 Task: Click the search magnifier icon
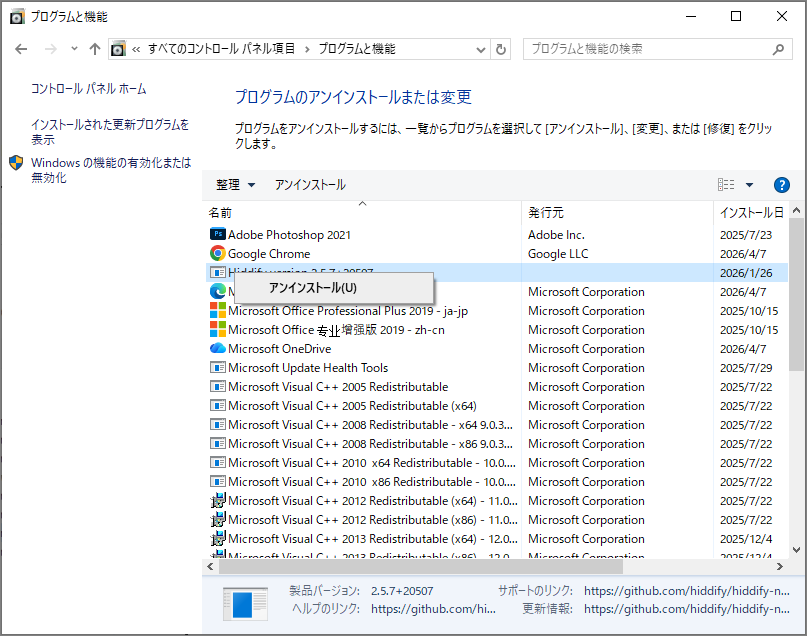tap(778, 49)
